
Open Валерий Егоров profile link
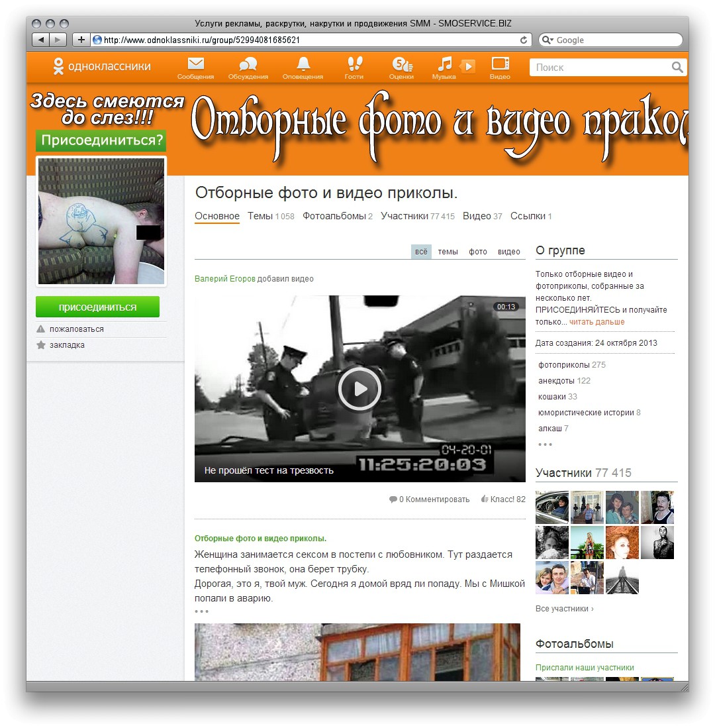(224, 279)
